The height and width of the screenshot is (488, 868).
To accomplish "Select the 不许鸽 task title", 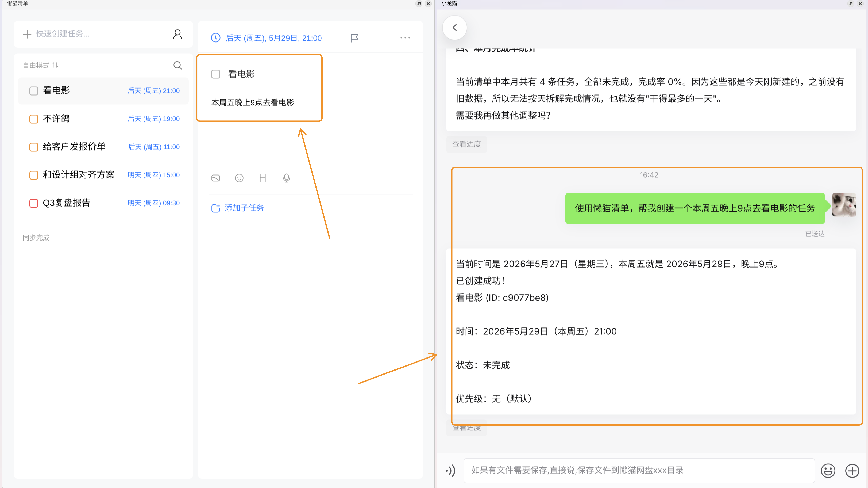I will pyautogui.click(x=56, y=118).
